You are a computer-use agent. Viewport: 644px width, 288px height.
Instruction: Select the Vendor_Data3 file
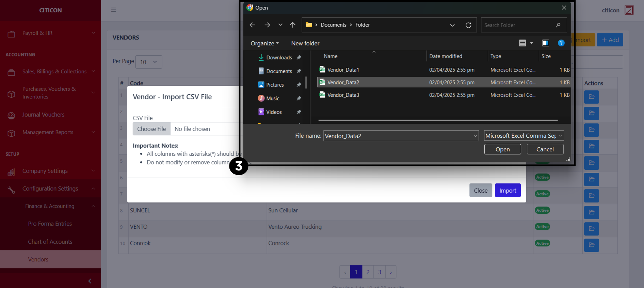point(343,95)
